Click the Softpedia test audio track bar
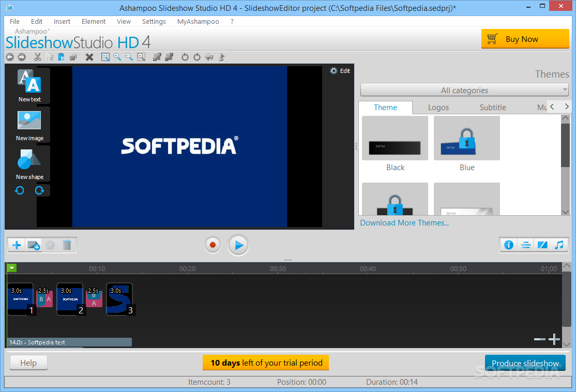Viewport: 576px width, 392px height. (x=69, y=342)
